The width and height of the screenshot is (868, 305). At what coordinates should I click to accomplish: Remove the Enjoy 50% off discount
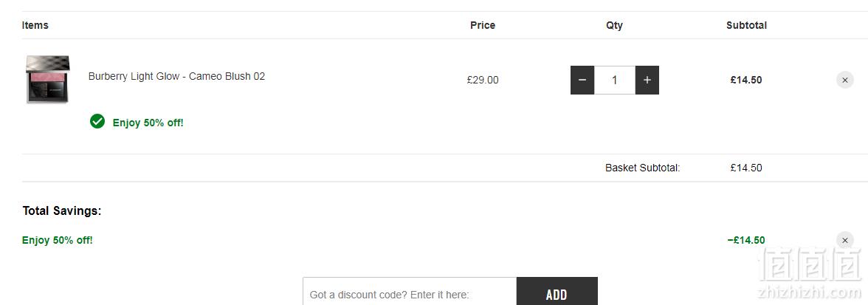pyautogui.click(x=844, y=240)
